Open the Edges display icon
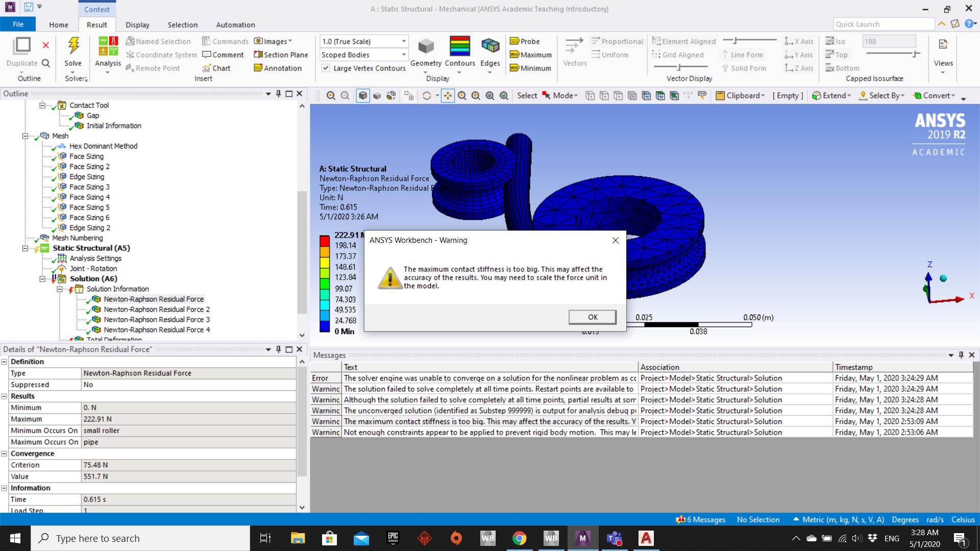980x551 pixels. point(490,46)
